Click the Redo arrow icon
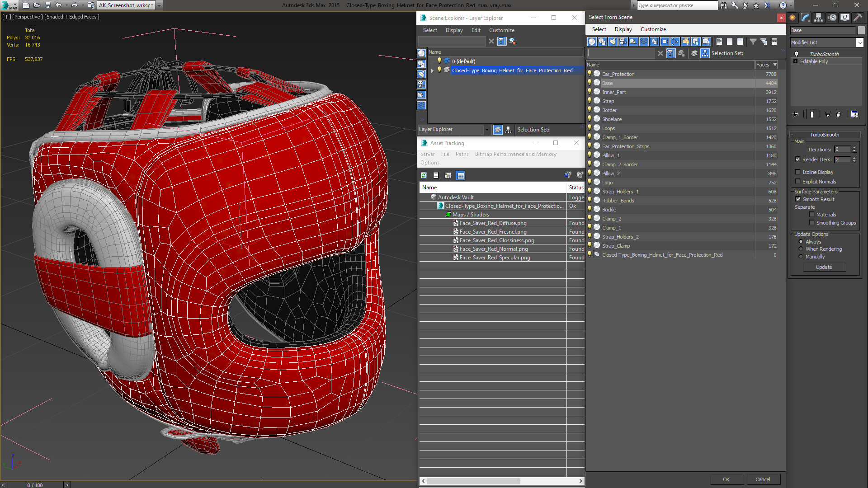 (75, 5)
